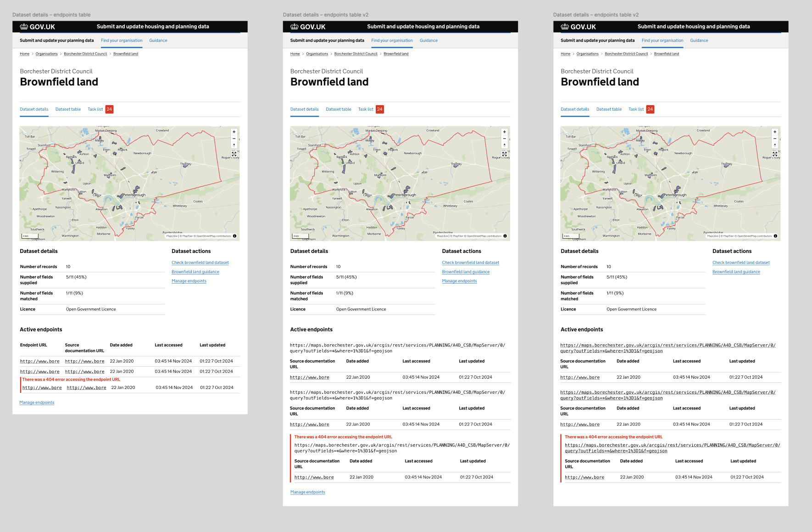Zoom in on the left frame's map

(234, 132)
